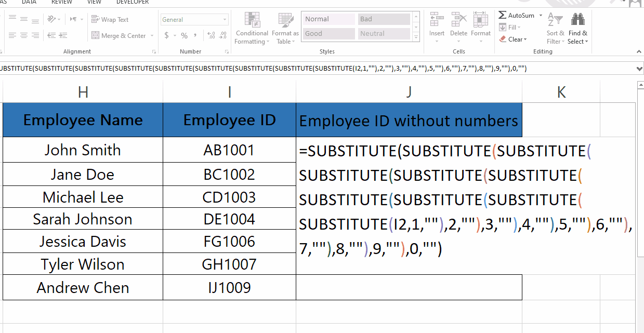Expand the cell Styles gallery arrow
644x333 pixels.
click(x=415, y=36)
